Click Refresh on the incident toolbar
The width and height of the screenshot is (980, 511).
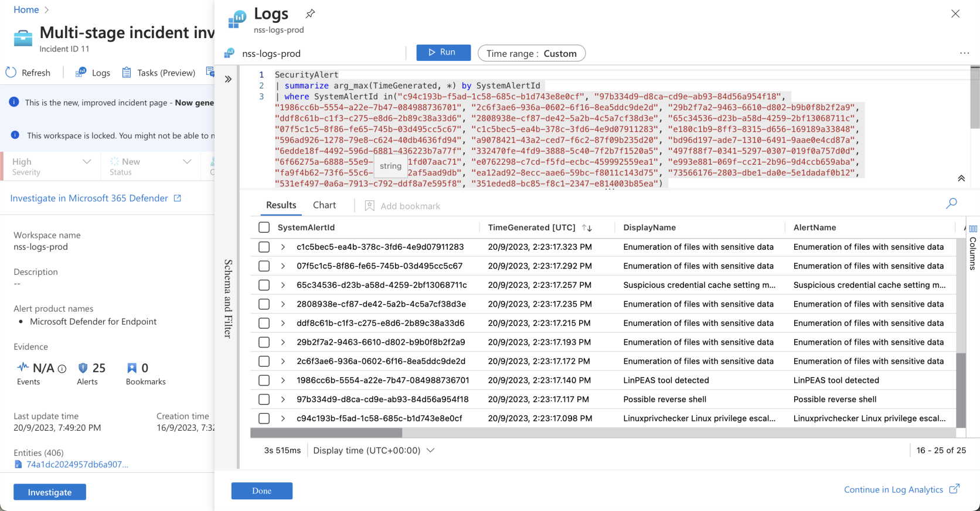point(28,73)
